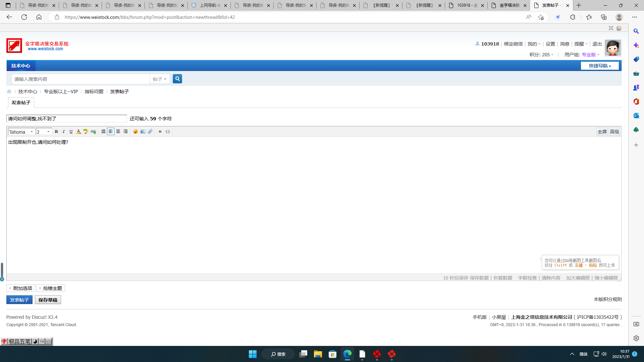644x362 pixels.
Task: Expand the 提醒 notifications dropdown
Action: (581, 44)
